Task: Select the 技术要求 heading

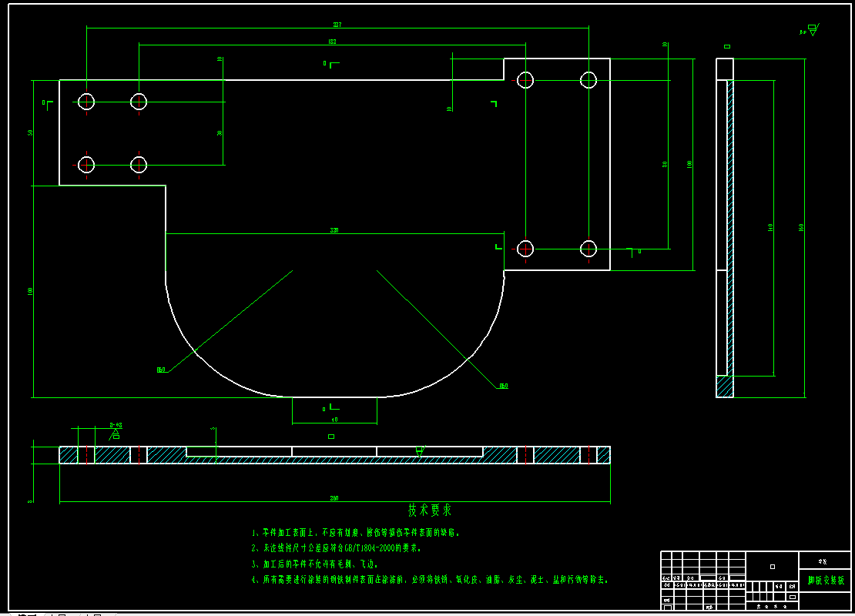Action: click(430, 511)
